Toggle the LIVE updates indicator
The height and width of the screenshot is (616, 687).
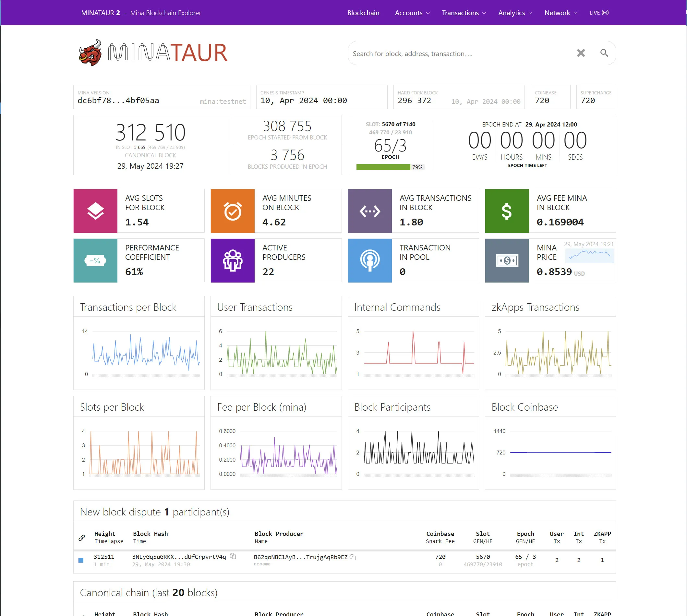[x=599, y=13]
